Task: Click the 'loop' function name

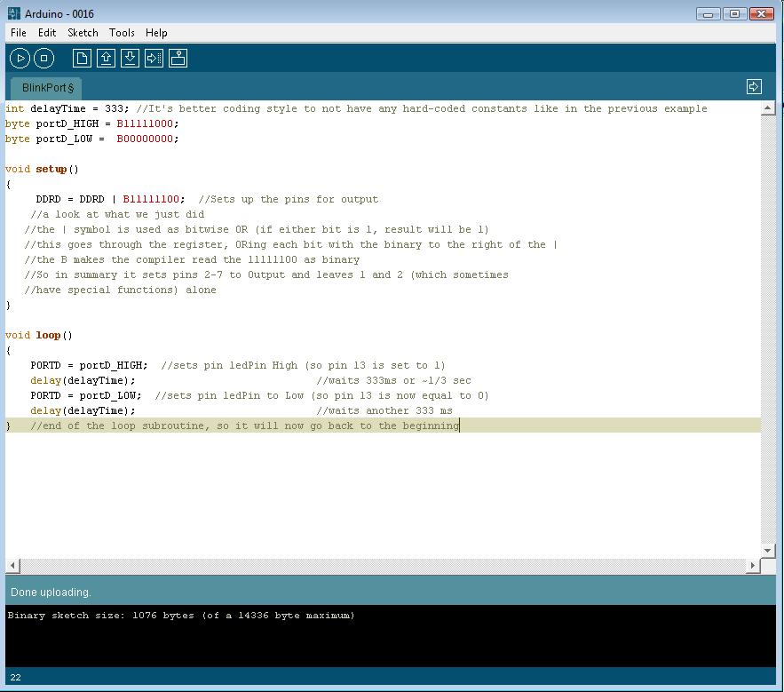Action: pyautogui.click(x=48, y=335)
